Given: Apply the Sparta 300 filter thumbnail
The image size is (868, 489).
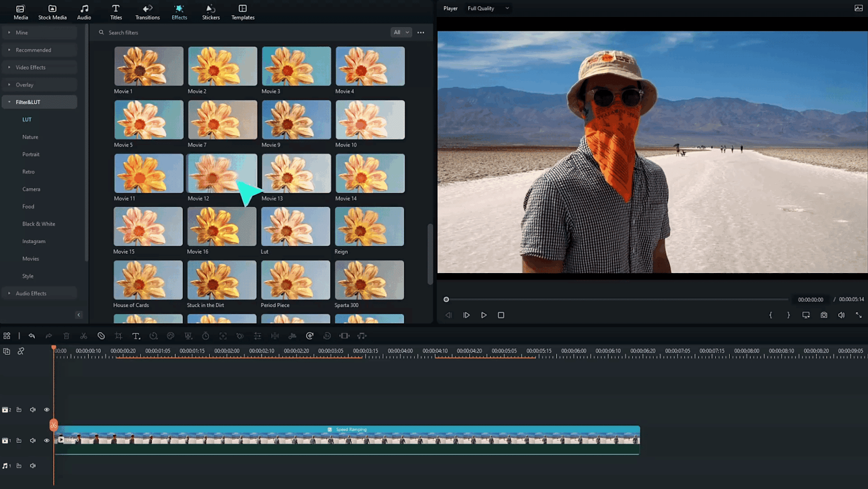Looking at the screenshot, I should [369, 280].
